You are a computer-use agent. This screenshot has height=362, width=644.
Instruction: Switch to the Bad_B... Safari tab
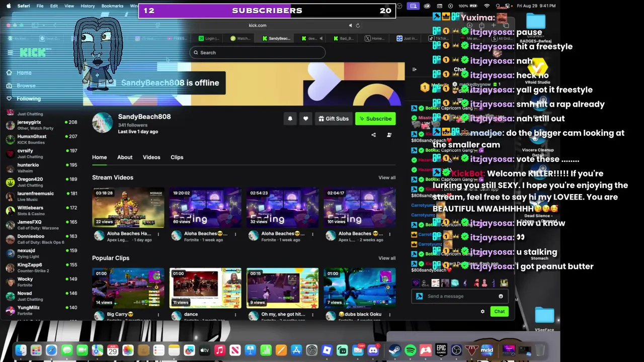pyautogui.click(x=343, y=38)
